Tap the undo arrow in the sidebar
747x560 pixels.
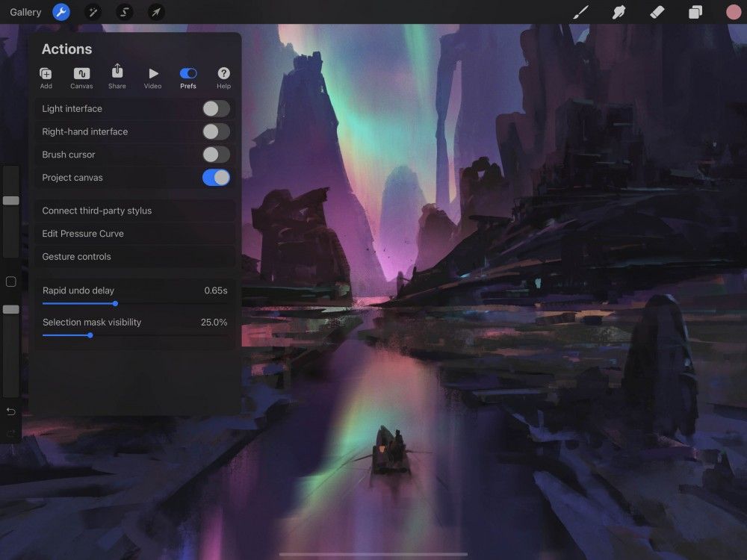point(10,411)
